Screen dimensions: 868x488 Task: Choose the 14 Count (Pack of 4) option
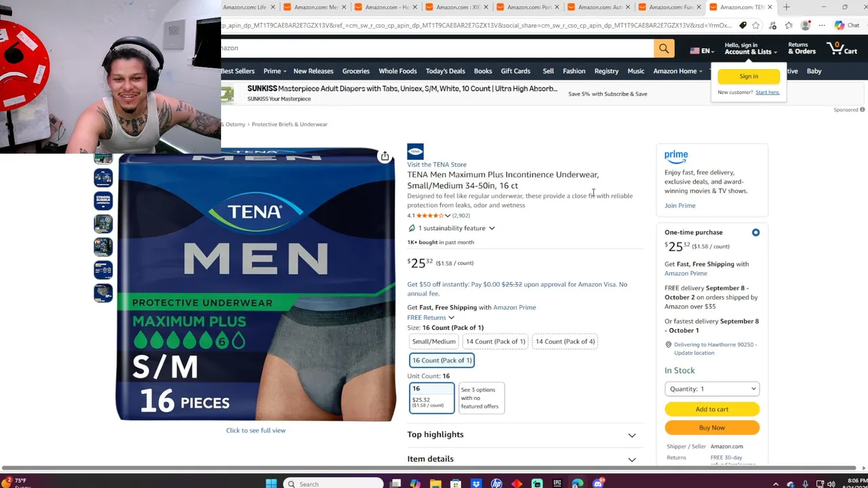point(565,342)
